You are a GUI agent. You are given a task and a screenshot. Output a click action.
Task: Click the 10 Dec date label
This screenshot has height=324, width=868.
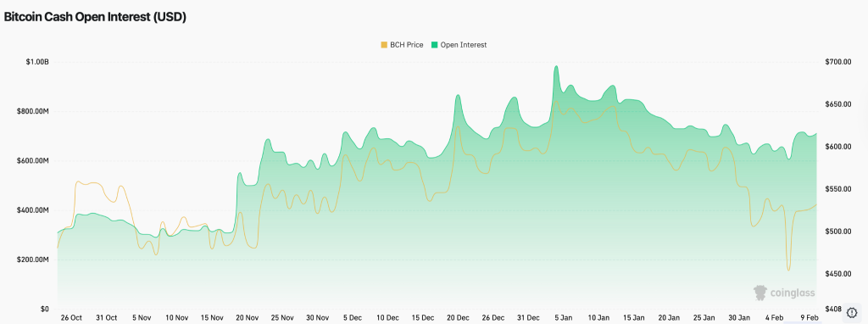point(387,318)
